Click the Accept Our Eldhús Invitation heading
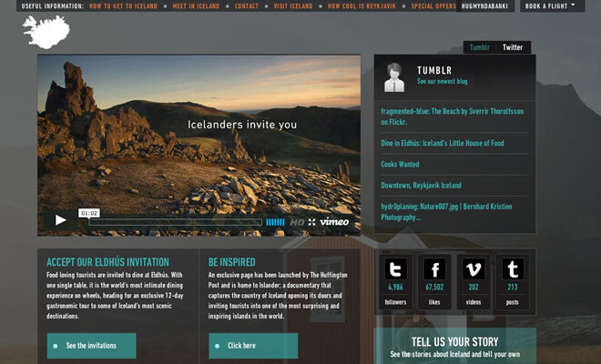The width and height of the screenshot is (601, 364). click(x=107, y=262)
